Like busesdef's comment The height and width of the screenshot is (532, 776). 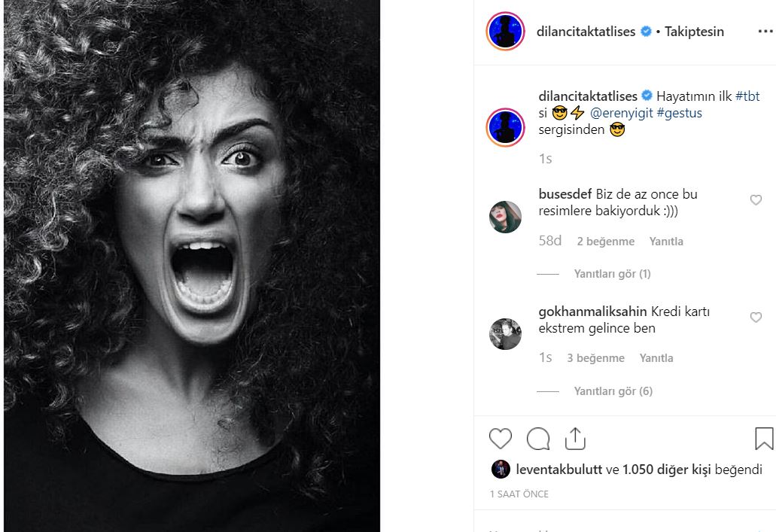[x=756, y=200]
